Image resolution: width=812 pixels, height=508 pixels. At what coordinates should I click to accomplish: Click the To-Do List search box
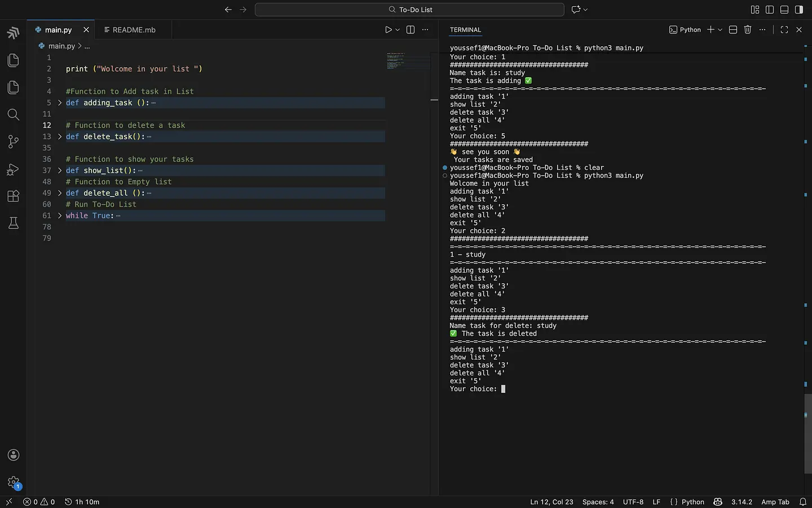410,10
